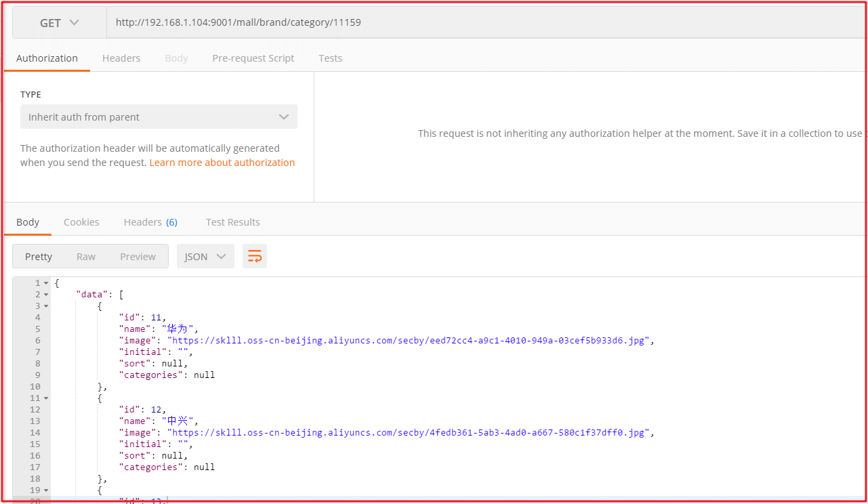The height and width of the screenshot is (504, 868).
Task: Open the JSON format dropdown
Action: pos(205,257)
